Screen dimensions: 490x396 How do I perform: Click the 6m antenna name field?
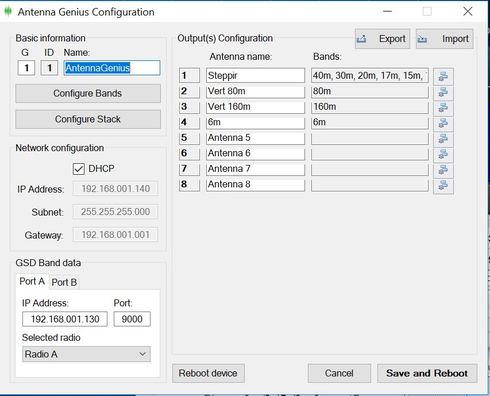(255, 122)
